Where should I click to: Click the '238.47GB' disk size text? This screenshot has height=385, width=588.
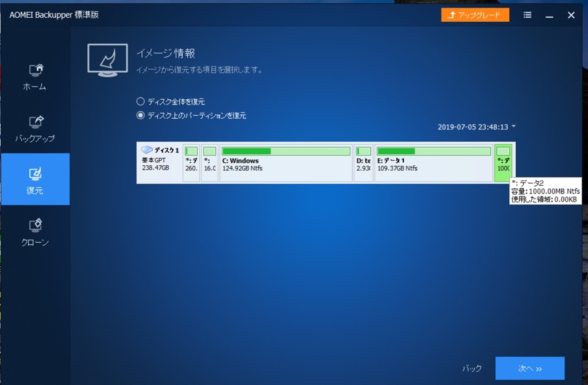coord(156,168)
